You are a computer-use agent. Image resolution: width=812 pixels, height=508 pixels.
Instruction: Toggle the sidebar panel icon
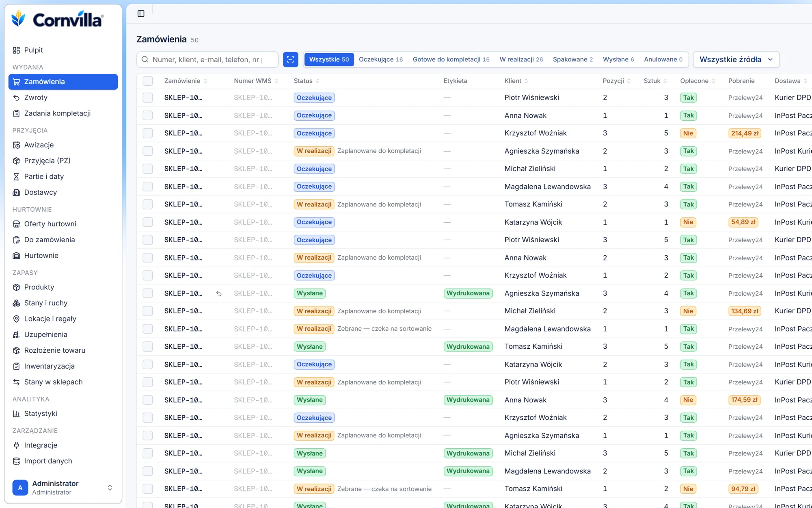click(x=141, y=13)
